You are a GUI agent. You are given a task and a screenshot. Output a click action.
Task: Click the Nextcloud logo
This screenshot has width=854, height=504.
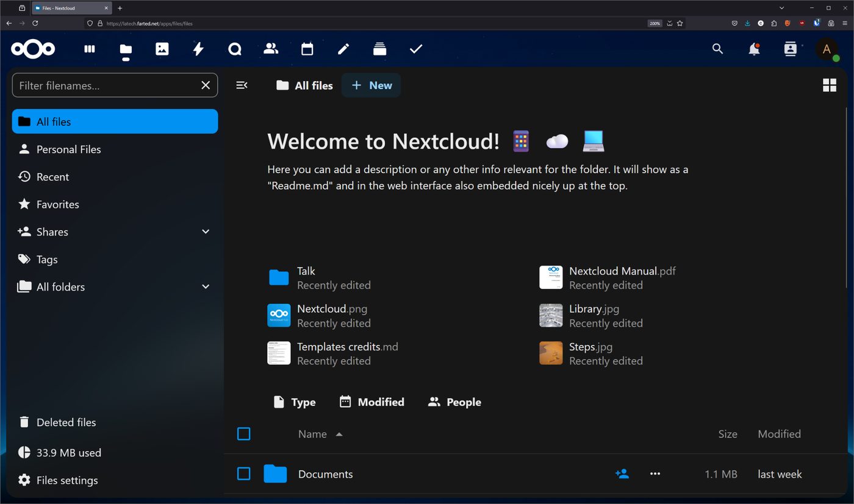(x=33, y=49)
